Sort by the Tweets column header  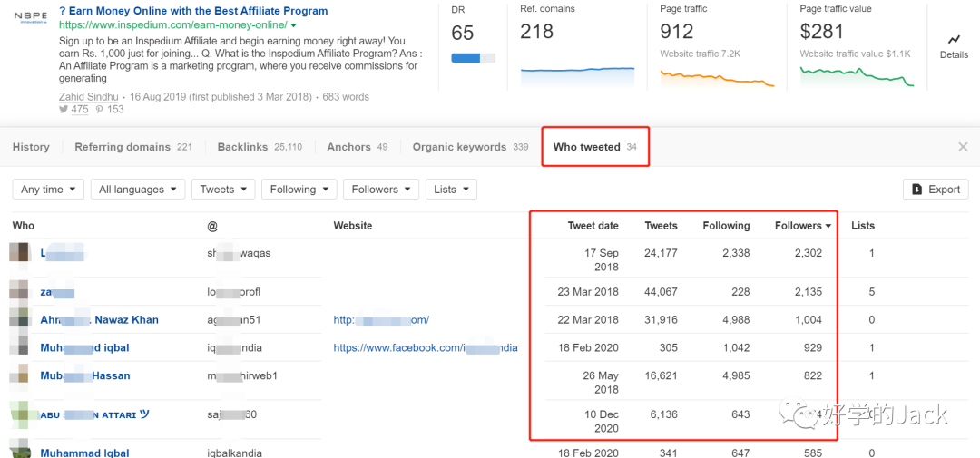[x=661, y=226]
